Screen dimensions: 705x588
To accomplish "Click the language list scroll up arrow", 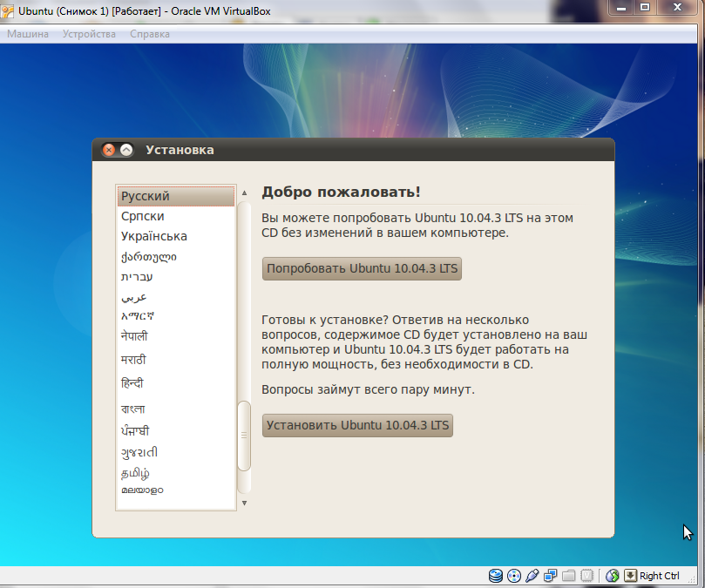I will pos(244,193).
